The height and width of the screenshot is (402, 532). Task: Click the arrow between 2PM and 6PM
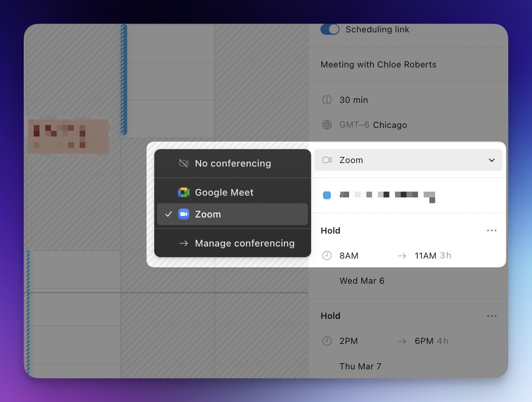pos(402,341)
